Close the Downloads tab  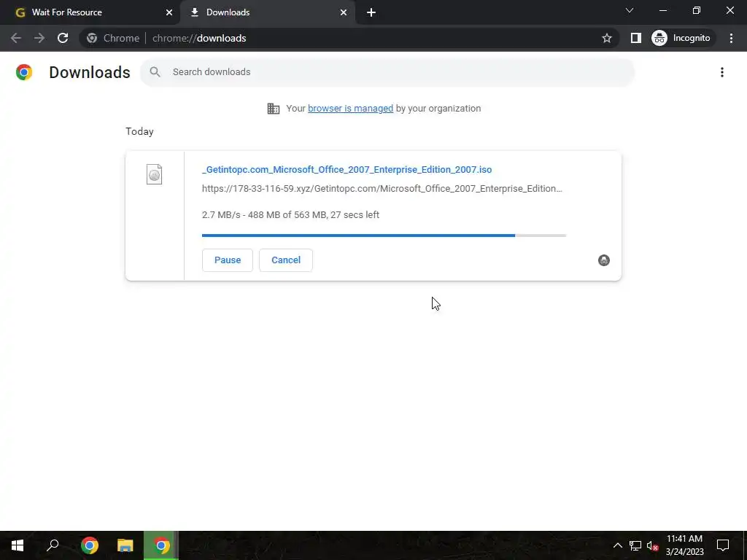click(x=344, y=12)
